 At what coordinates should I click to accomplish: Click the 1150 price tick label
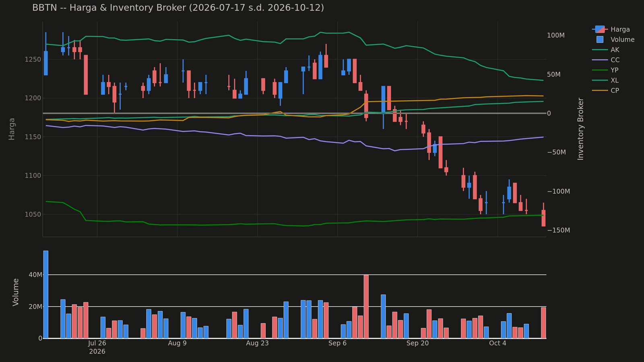(33, 137)
